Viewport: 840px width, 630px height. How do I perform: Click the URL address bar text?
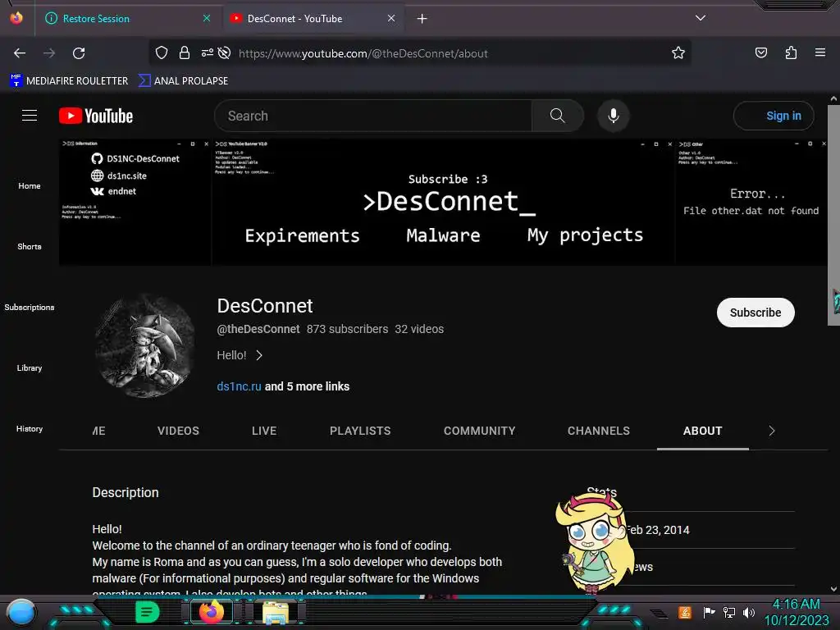click(x=363, y=53)
